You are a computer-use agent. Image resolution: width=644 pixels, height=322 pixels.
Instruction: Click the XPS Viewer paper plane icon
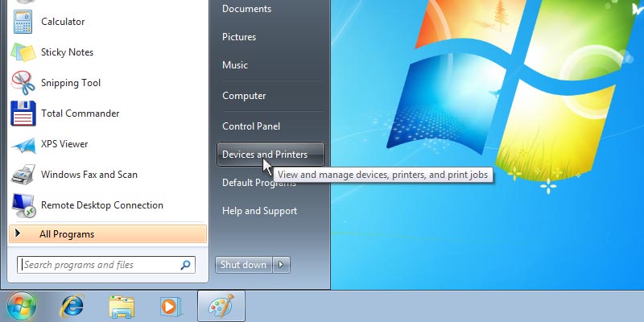23,144
